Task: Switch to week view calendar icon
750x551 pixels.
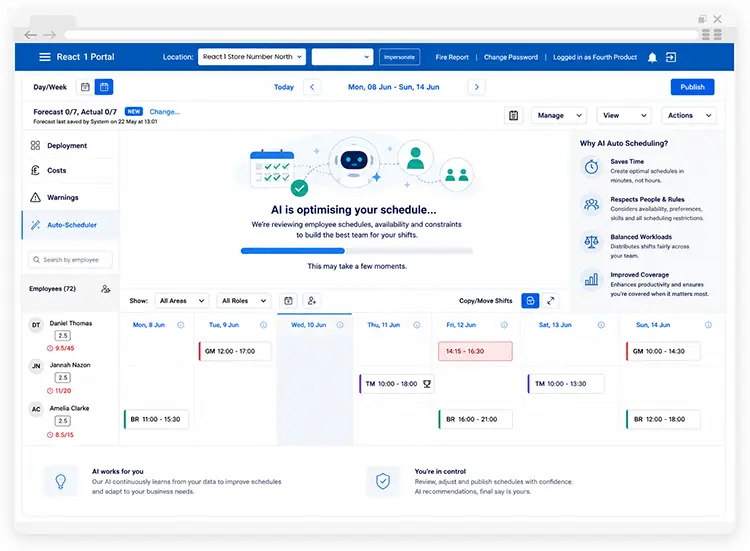Action: [104, 87]
